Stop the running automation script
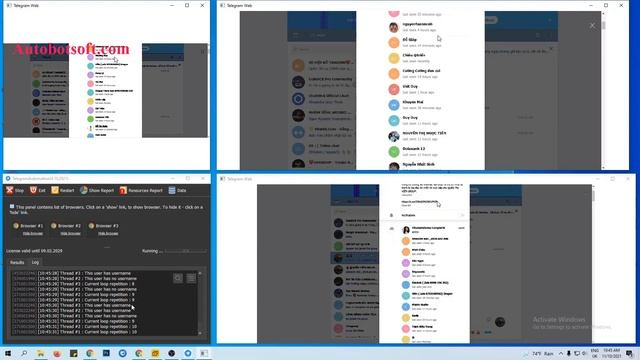640x360 pixels. 15,190
